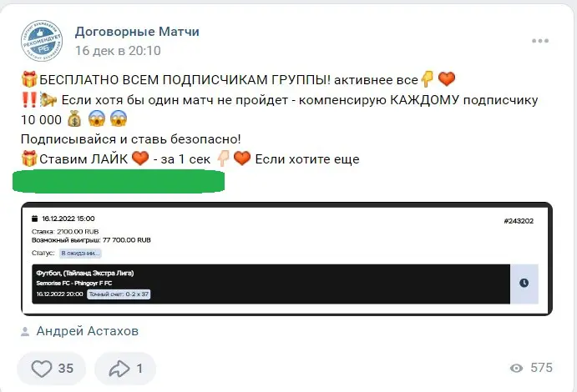The image size is (577, 392).
Task: Click the Точный счет: 0-2 x 37 badge
Action: pos(119,294)
